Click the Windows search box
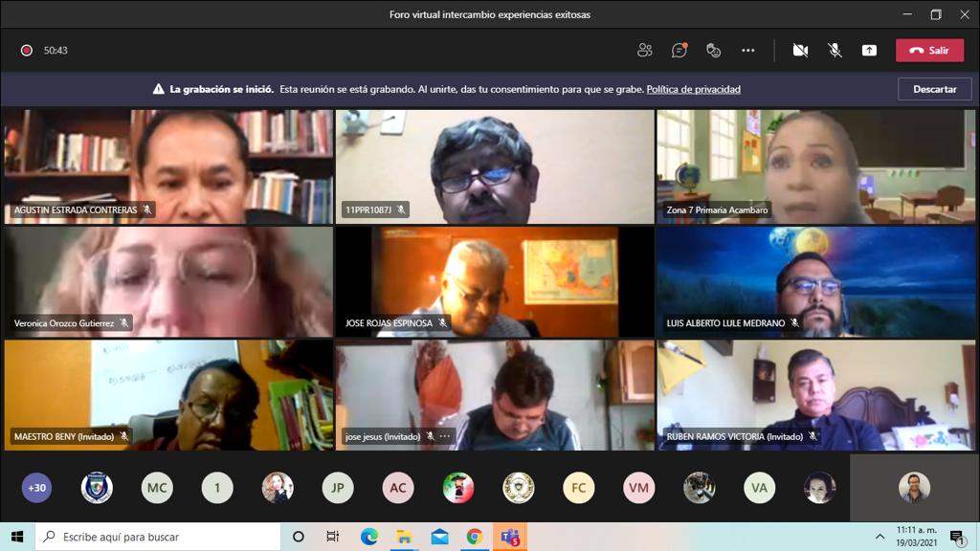 click(x=158, y=537)
